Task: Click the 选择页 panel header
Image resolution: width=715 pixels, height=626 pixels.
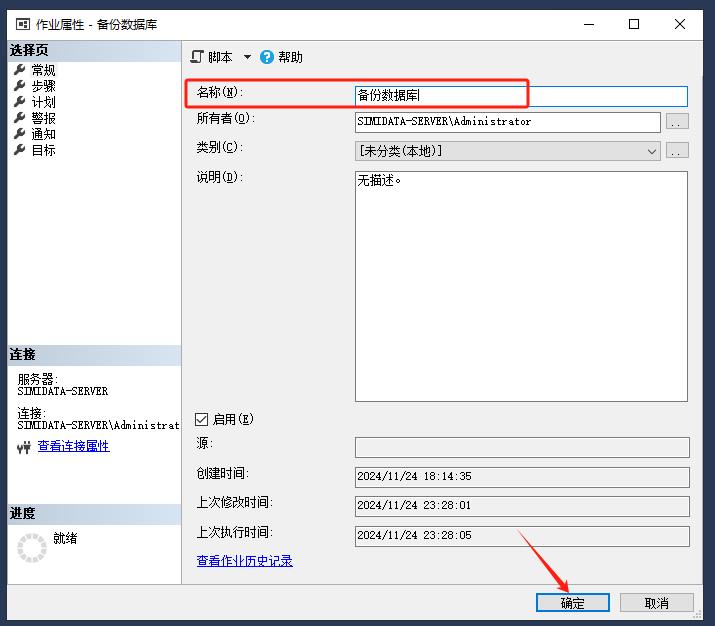Action: [x=94, y=50]
